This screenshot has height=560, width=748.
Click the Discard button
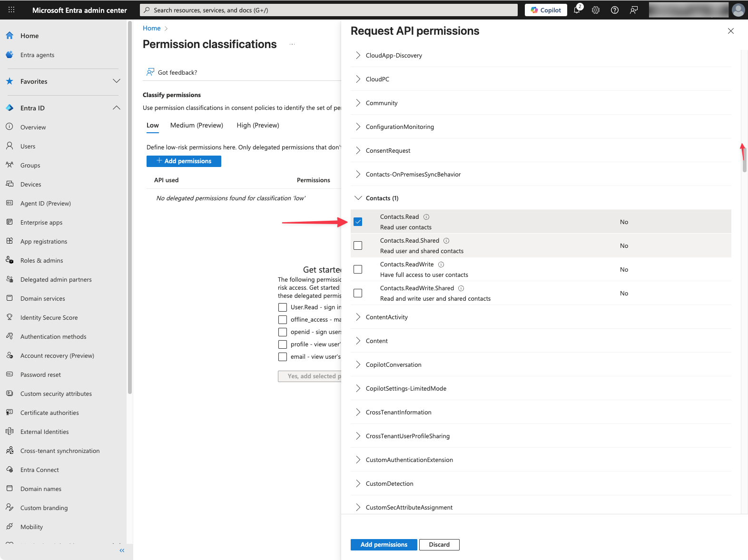click(x=439, y=545)
